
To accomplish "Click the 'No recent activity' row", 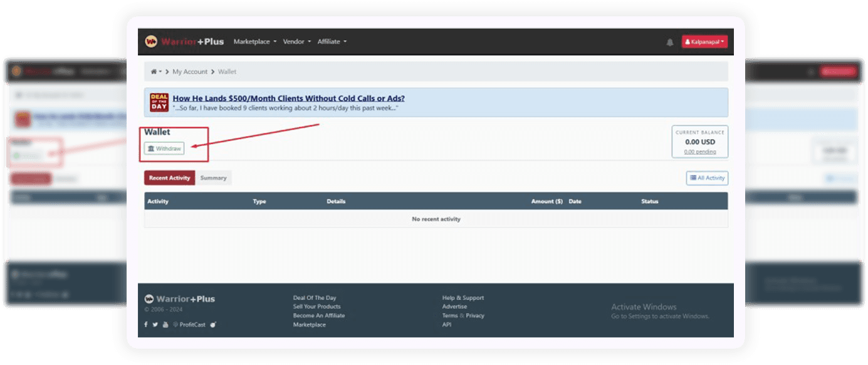I will [x=436, y=219].
